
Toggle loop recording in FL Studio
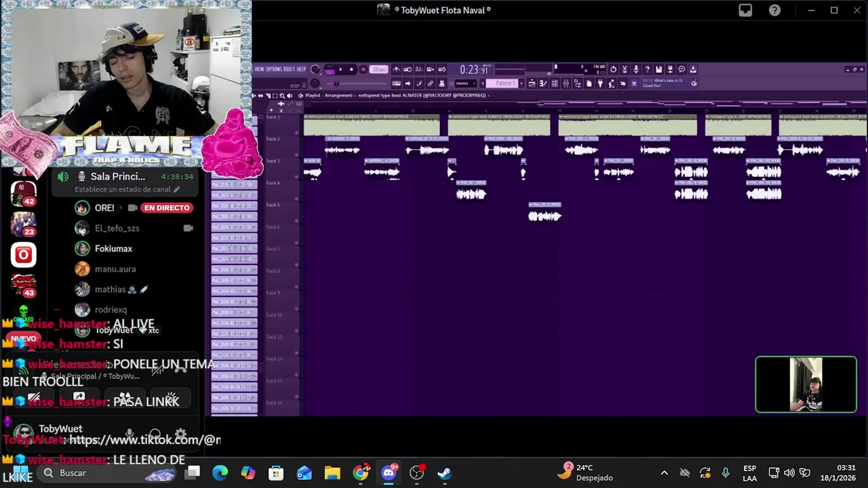pos(441,69)
